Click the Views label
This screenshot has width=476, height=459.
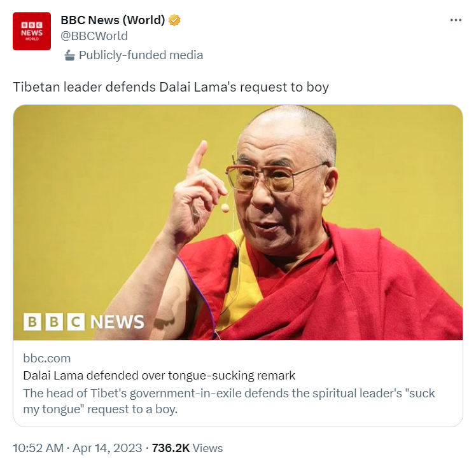(207, 448)
